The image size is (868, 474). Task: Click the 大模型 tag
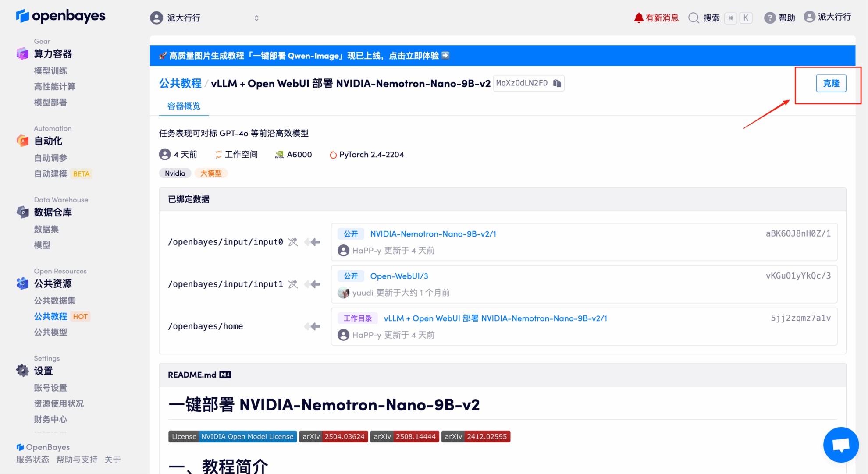[211, 173]
